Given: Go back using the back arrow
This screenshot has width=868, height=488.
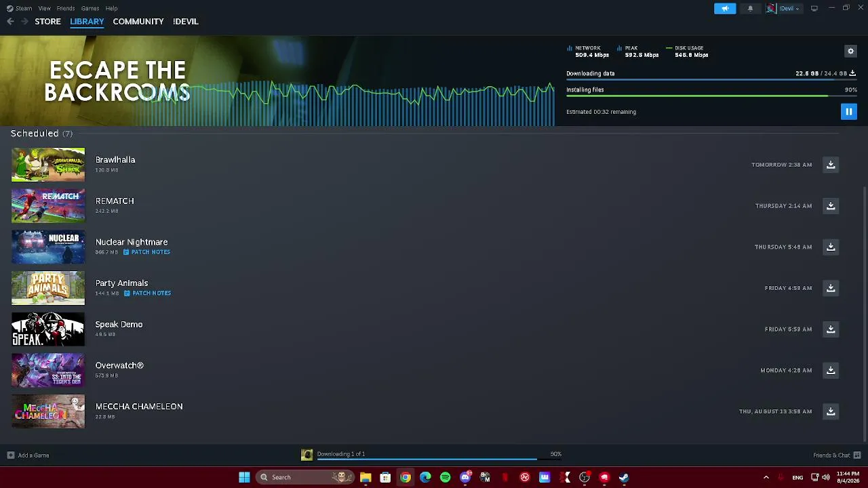Looking at the screenshot, I should 10,22.
